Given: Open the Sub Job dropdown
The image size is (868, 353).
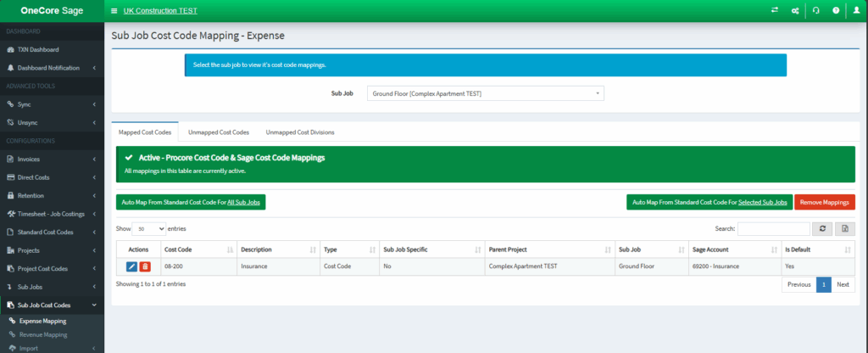Looking at the screenshot, I should click(486, 93).
